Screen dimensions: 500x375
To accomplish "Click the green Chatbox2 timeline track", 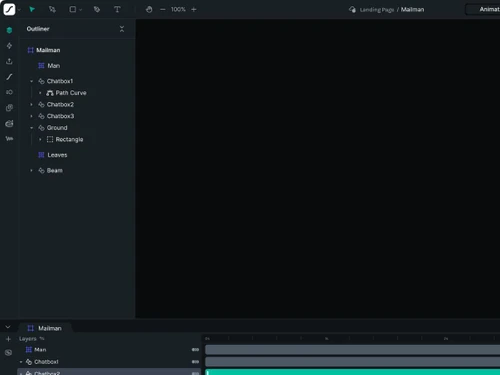I will 352,372.
